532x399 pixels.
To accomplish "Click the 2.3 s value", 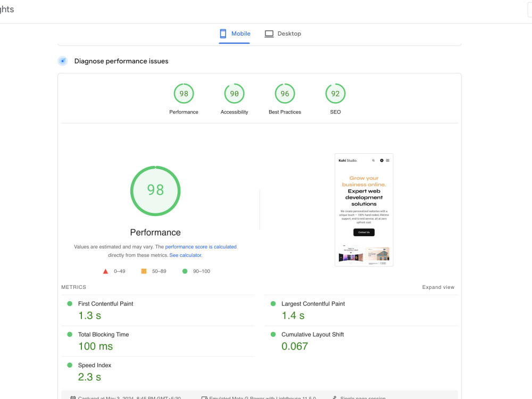I will [x=89, y=377].
